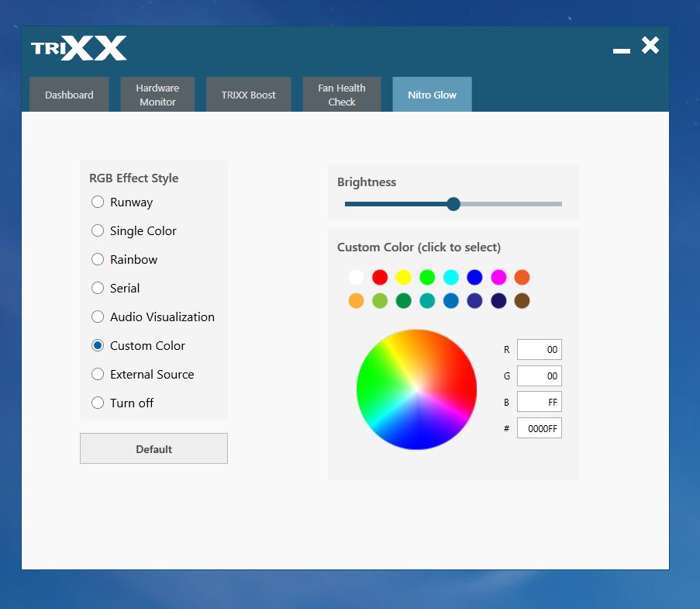The width and height of the screenshot is (700, 609).
Task: Select the red-orange swatch in top row
Action: 522,277
